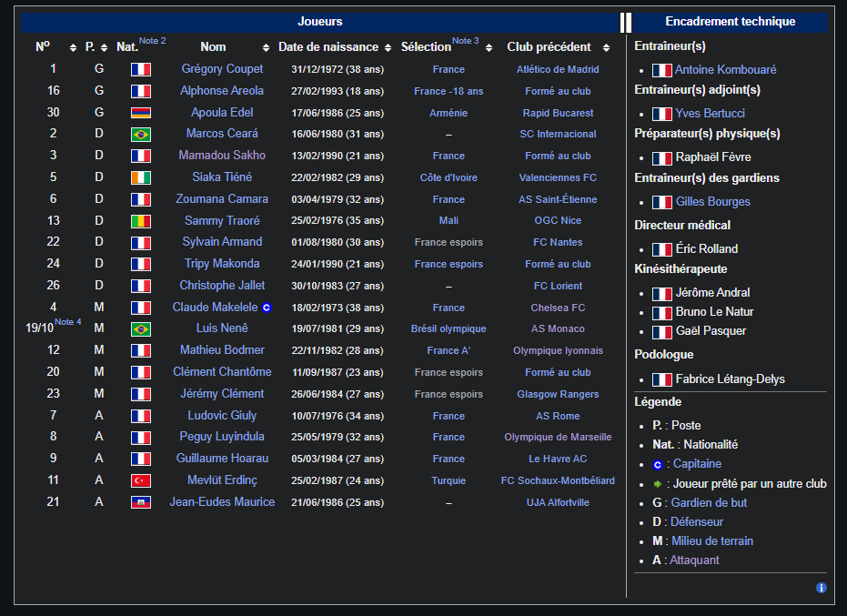Click the flag next to Gilles Bourges
Screen dimensions: 847x616
[661, 203]
